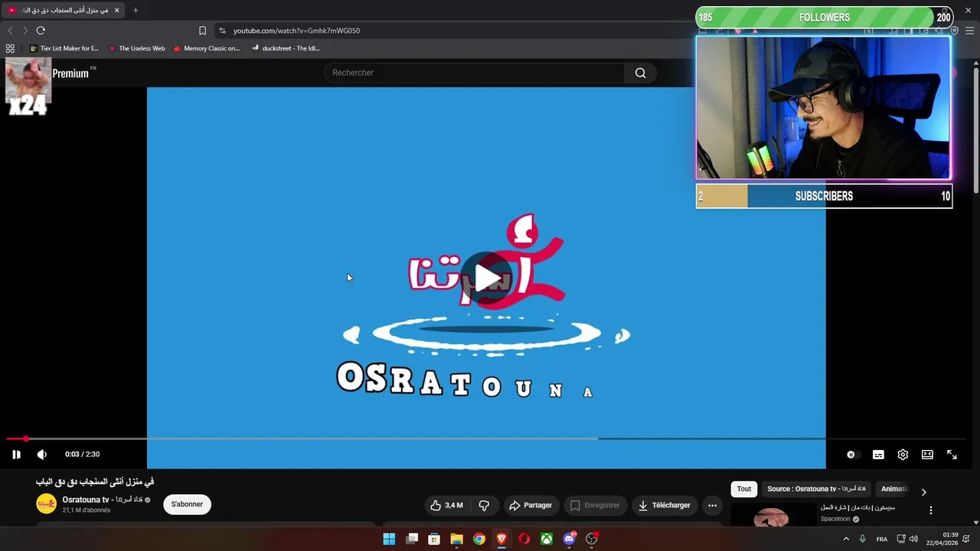Select the Tout filter chip
The image size is (980, 551).
click(x=744, y=489)
